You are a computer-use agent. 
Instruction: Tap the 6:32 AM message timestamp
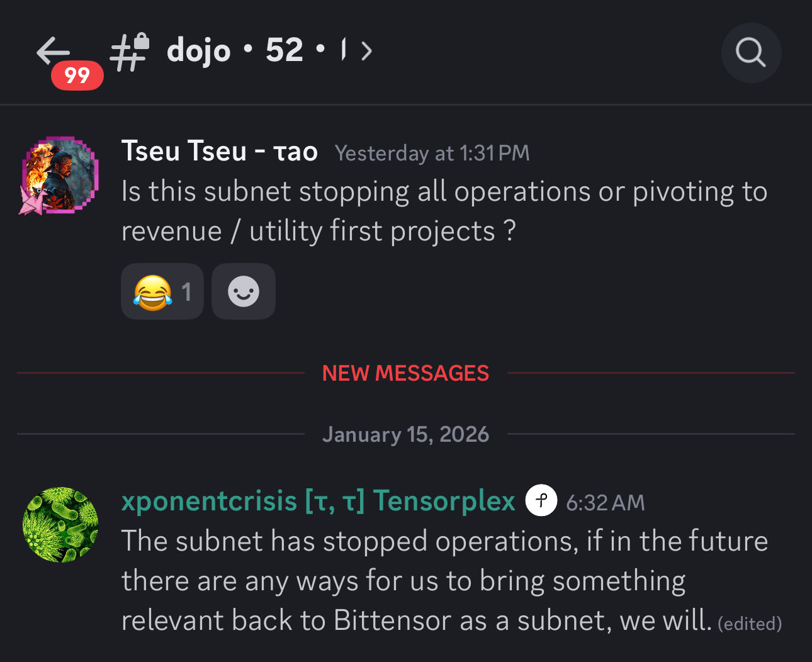[605, 503]
